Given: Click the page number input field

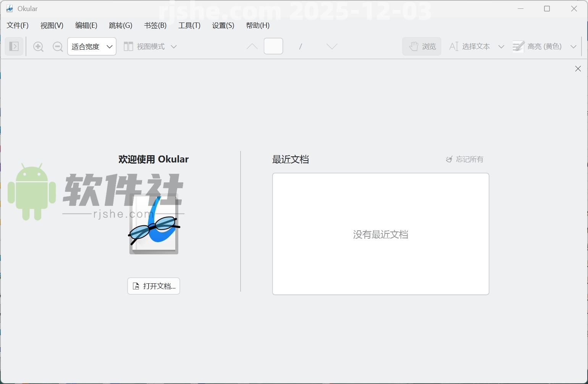Looking at the screenshot, I should point(273,46).
